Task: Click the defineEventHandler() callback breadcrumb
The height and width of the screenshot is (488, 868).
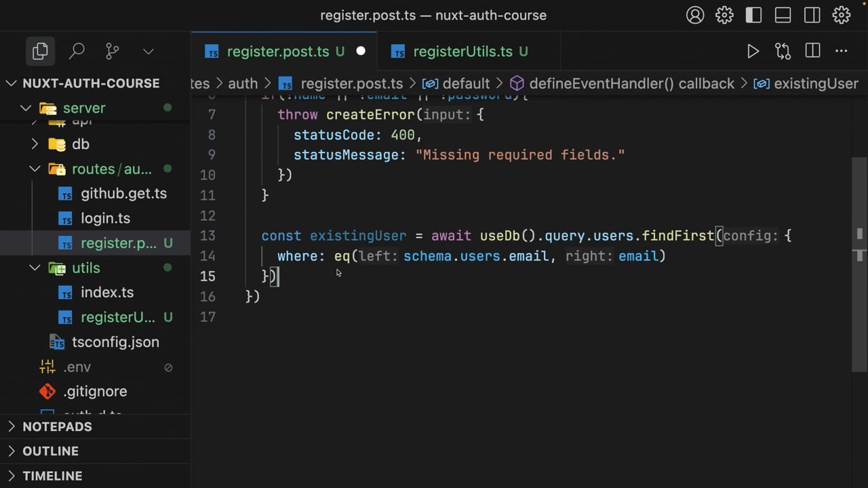Action: click(x=631, y=83)
